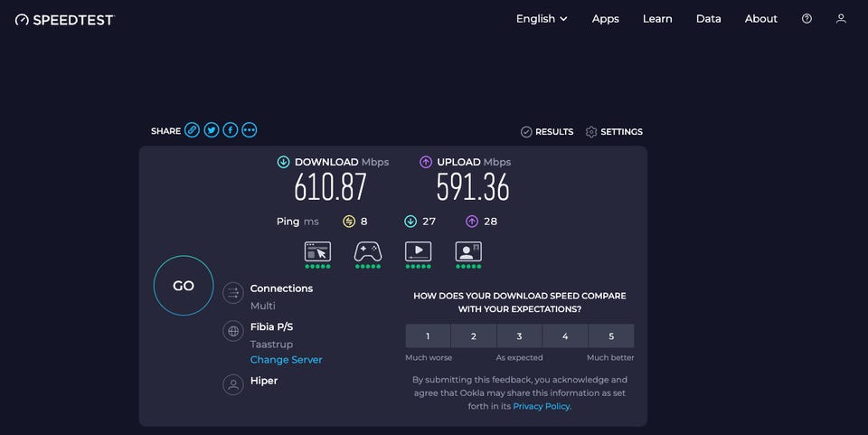Open more share options icon
The image size is (868, 435).
(250, 130)
